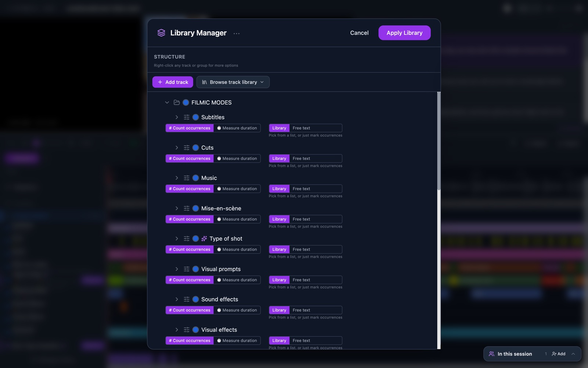The height and width of the screenshot is (368, 588).
Task: Select Count occurrences for Visual effects
Action: [190, 341]
